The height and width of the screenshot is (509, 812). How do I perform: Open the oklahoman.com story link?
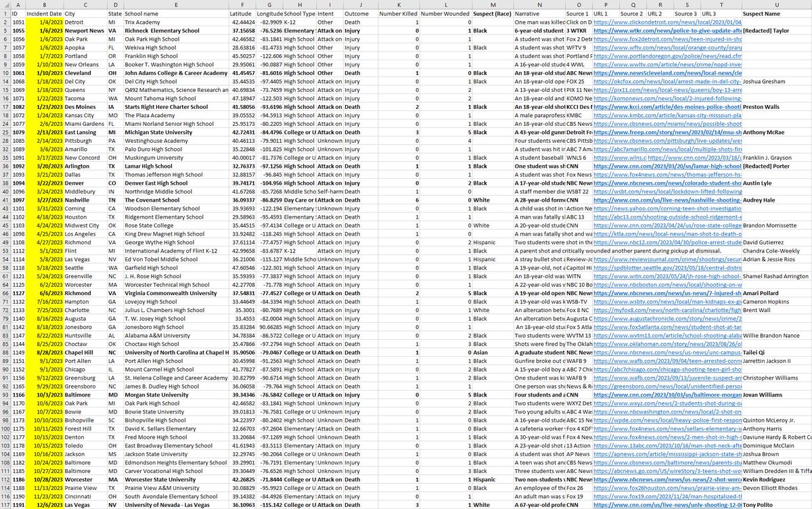pyautogui.click(x=667, y=344)
